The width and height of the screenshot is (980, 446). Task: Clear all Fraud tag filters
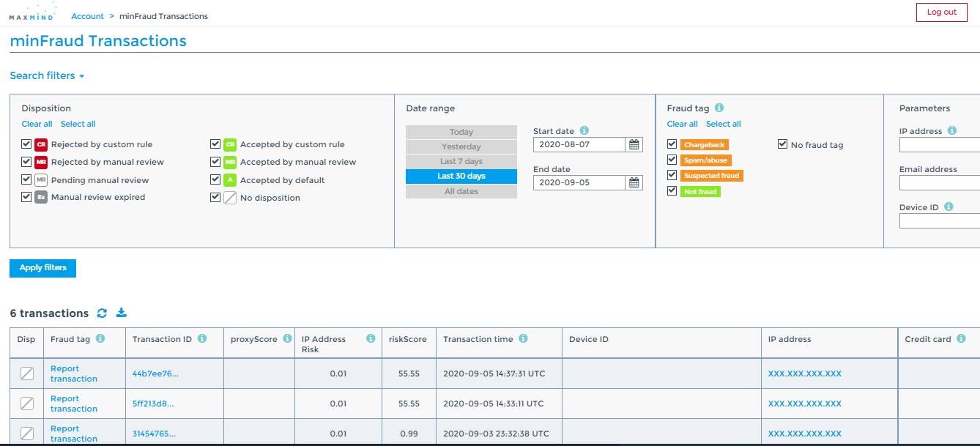[683, 124]
